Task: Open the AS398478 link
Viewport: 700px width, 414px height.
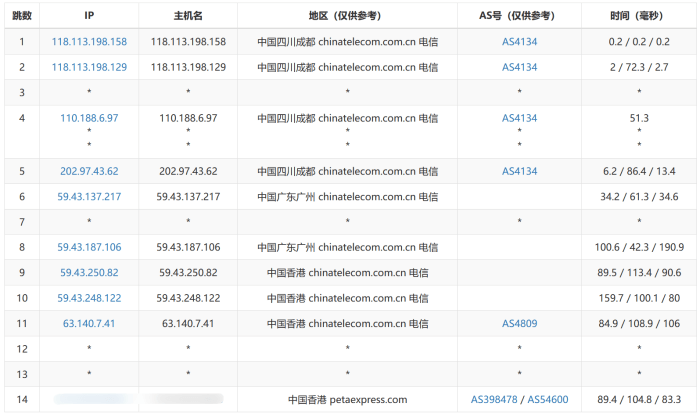Action: coord(494,400)
